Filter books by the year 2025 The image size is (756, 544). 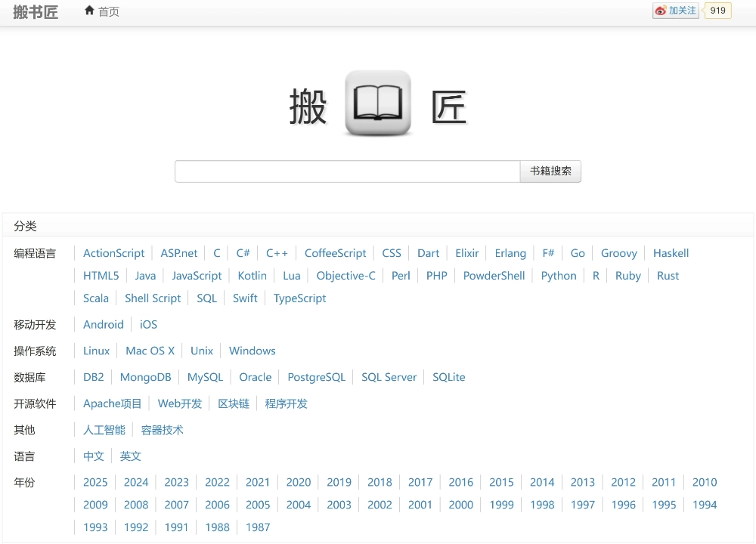pos(95,482)
